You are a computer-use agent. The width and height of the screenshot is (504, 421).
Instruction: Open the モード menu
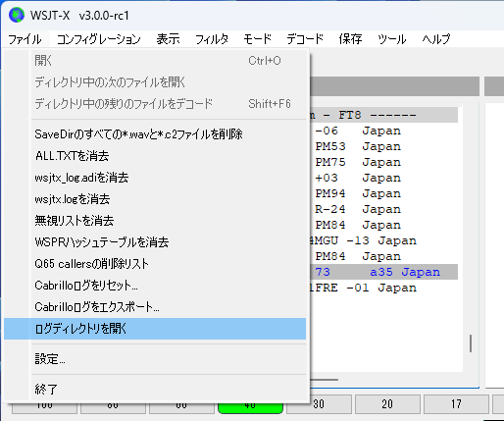(x=258, y=39)
